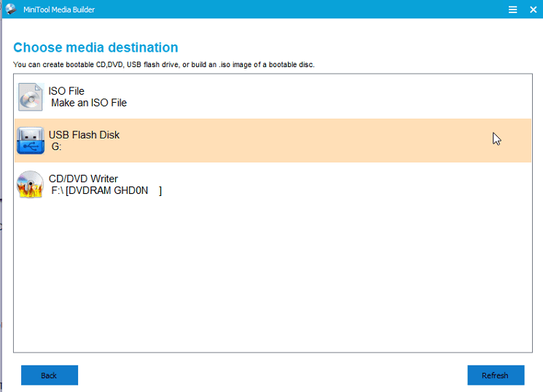The image size is (543, 392).
Task: Refresh the media destination list
Action: click(x=496, y=375)
